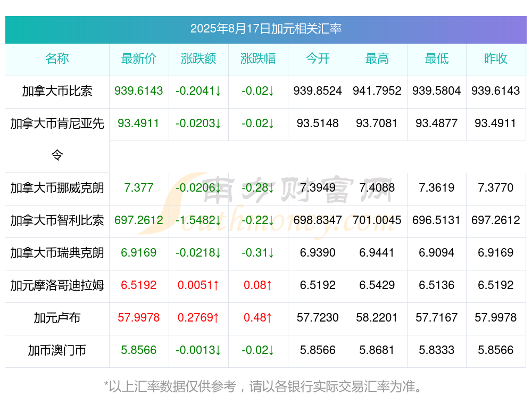Click change amount -0.0203↓
This screenshot has width=532, height=403.
(198, 124)
